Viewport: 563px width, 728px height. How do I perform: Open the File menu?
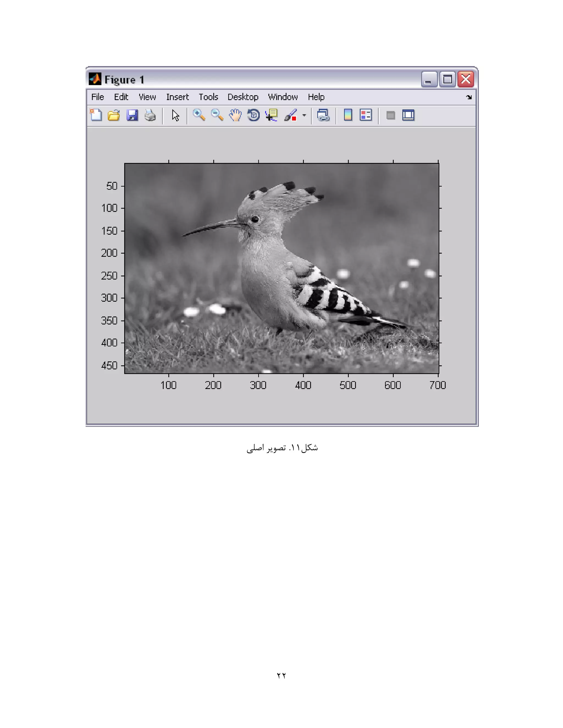pos(97,97)
